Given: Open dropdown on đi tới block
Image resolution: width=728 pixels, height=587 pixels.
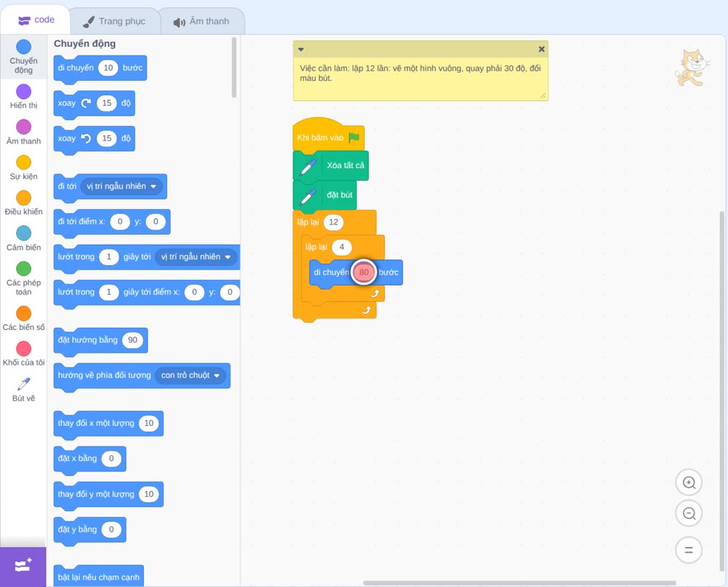Looking at the screenshot, I should pos(121,186).
